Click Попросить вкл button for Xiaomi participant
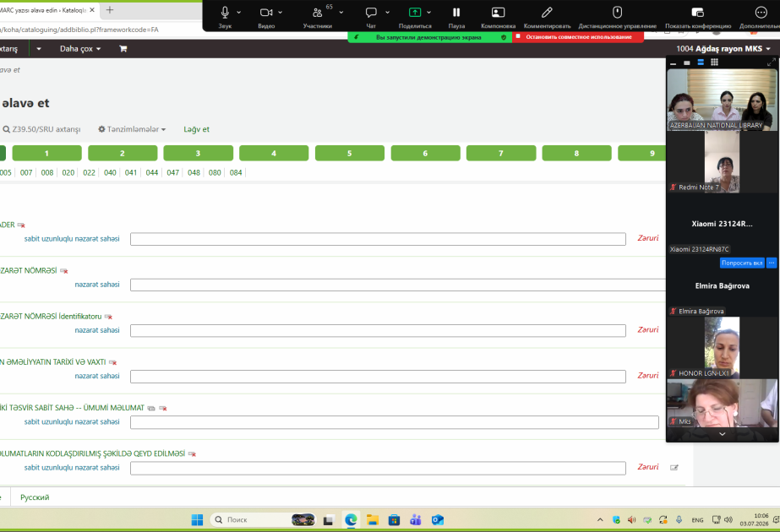 [742, 263]
